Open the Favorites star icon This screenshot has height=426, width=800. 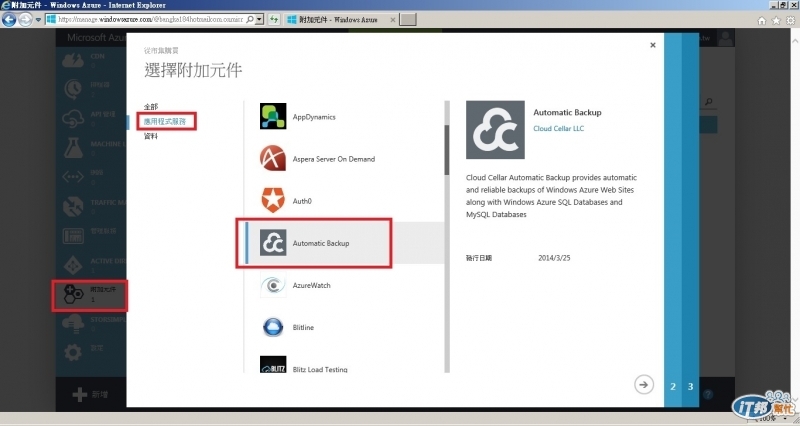pyautogui.click(x=776, y=20)
